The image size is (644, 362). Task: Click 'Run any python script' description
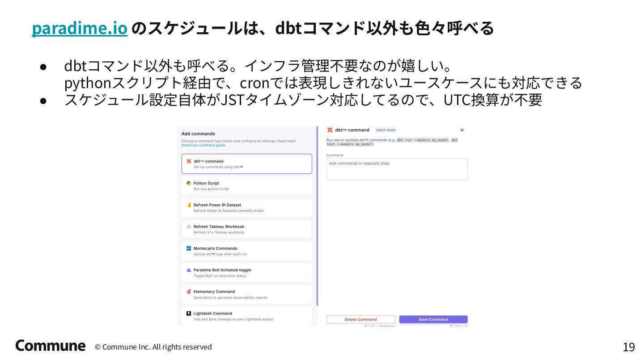pyautogui.click(x=211, y=189)
